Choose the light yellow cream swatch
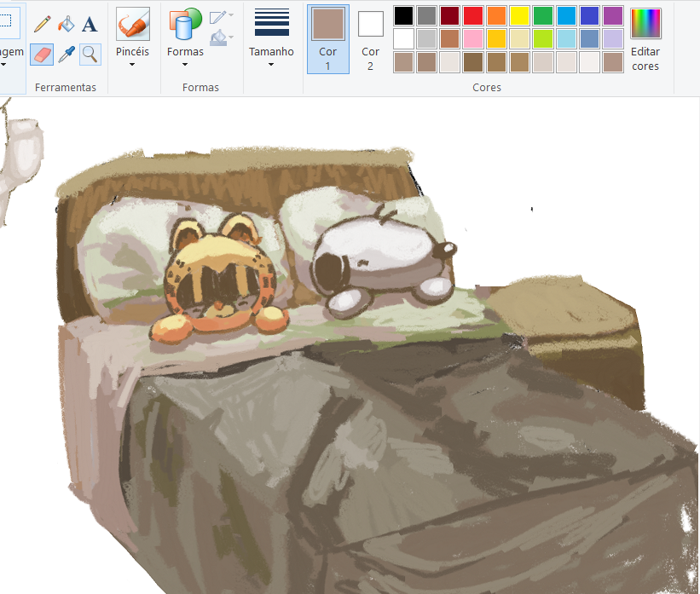The height and width of the screenshot is (594, 700). tap(519, 39)
